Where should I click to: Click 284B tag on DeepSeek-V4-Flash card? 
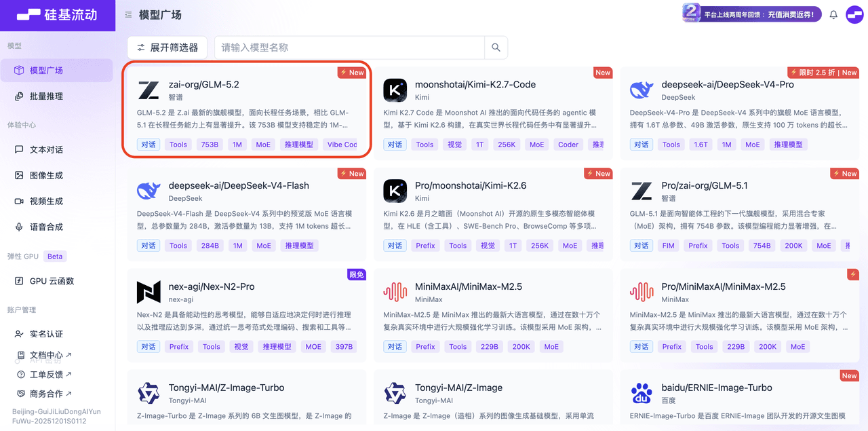210,246
